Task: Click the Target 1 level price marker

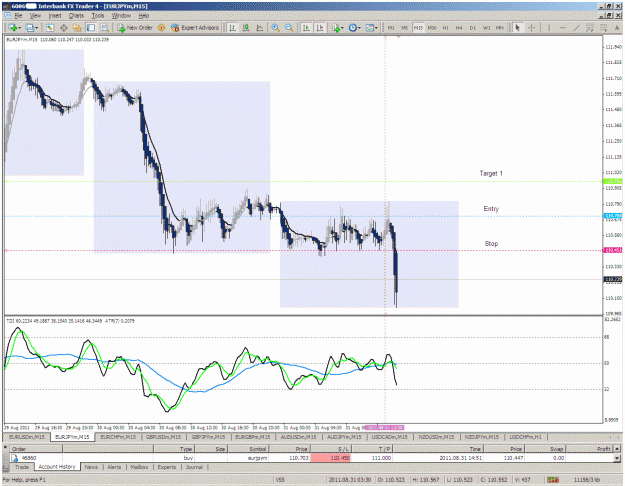Action: pyautogui.click(x=613, y=181)
